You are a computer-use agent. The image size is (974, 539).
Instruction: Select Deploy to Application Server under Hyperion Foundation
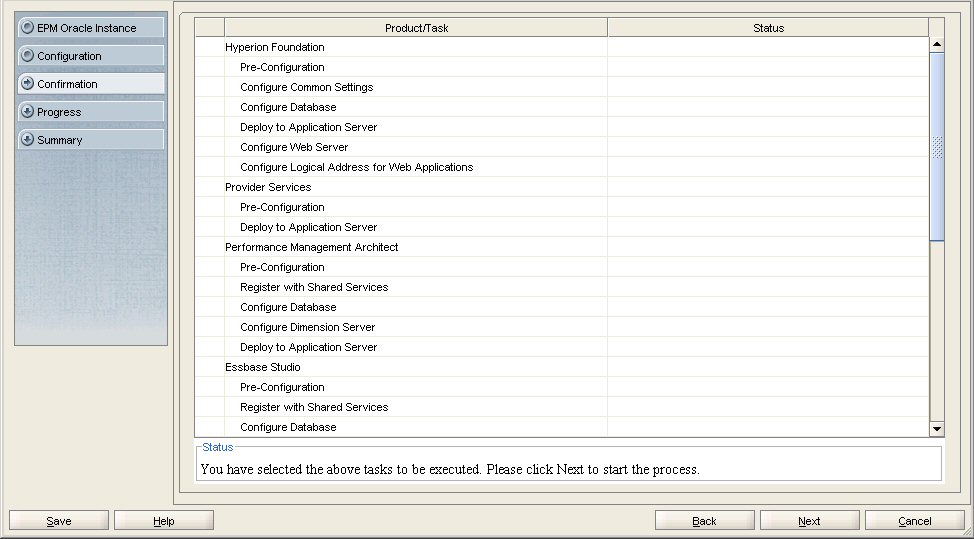coord(562,127)
